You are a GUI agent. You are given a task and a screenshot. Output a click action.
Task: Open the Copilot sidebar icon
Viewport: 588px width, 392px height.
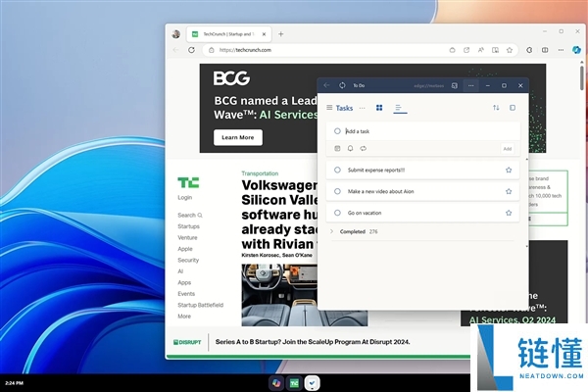click(x=576, y=50)
